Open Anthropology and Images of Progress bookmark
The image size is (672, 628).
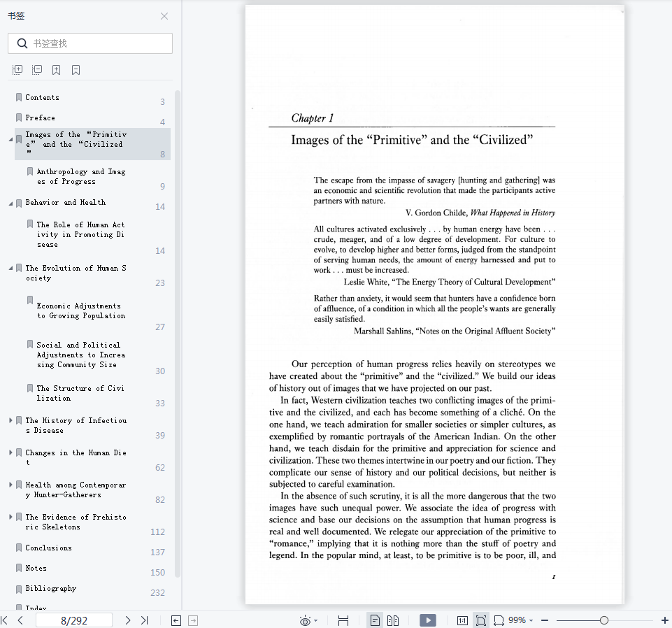click(x=80, y=176)
